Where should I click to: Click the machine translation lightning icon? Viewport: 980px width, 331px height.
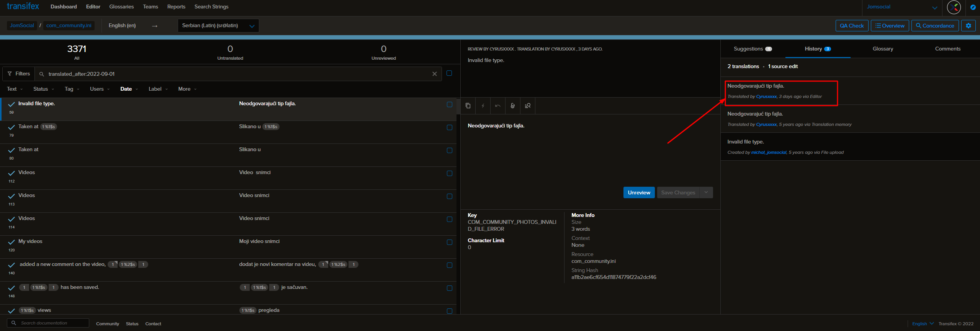[x=483, y=106]
